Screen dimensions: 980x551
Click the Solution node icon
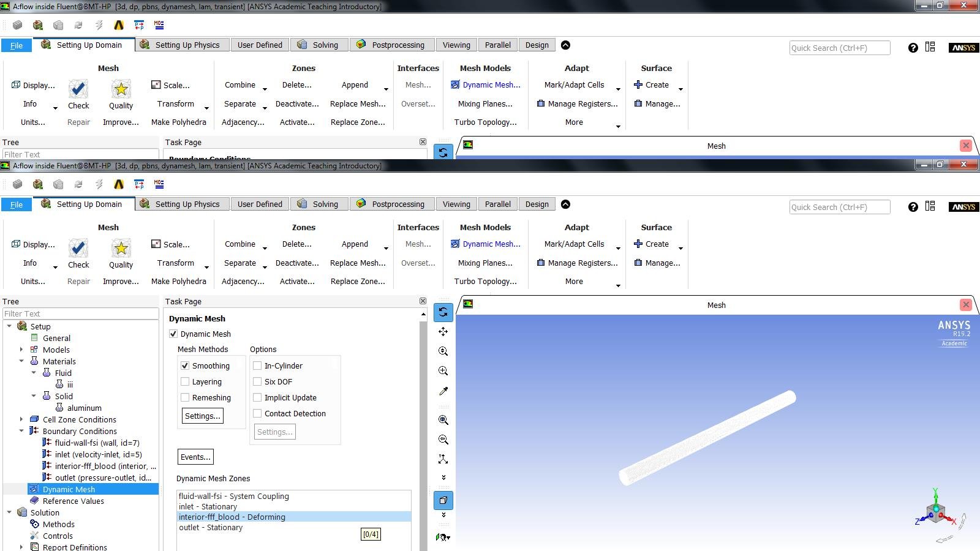(22, 512)
